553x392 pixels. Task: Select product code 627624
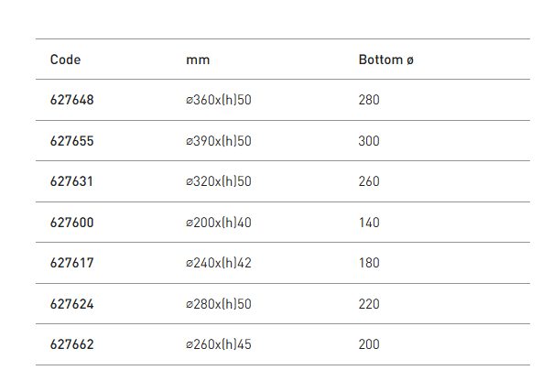[71, 304]
